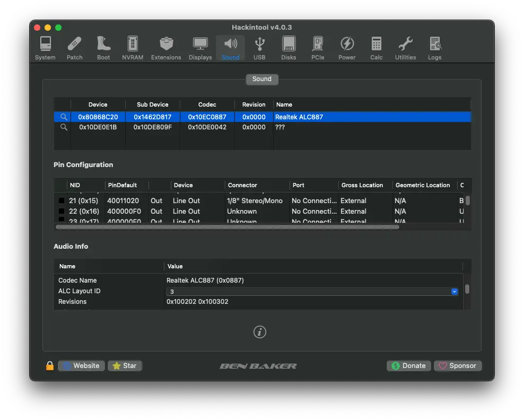
Task: Click sub device 0x10DE809F cell
Action: [x=153, y=127]
